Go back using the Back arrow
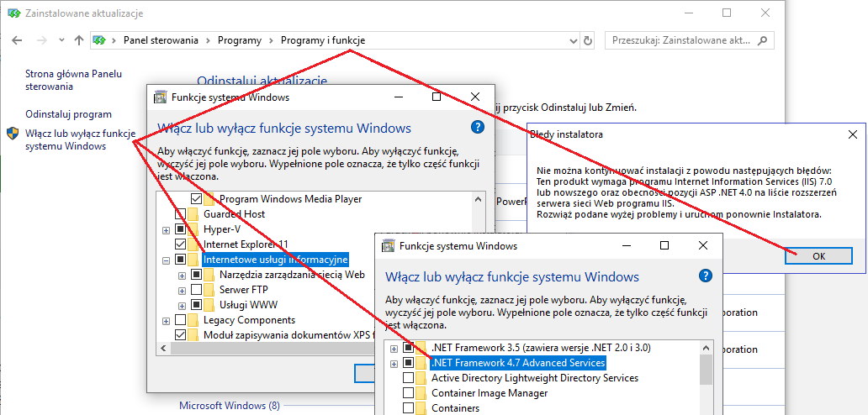Image resolution: width=868 pixels, height=415 pixels. click(17, 40)
